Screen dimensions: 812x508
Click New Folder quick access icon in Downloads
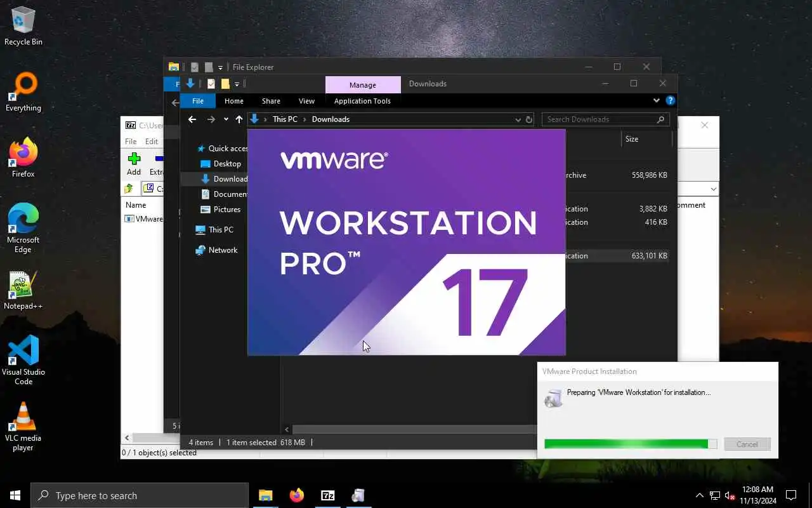coord(225,84)
